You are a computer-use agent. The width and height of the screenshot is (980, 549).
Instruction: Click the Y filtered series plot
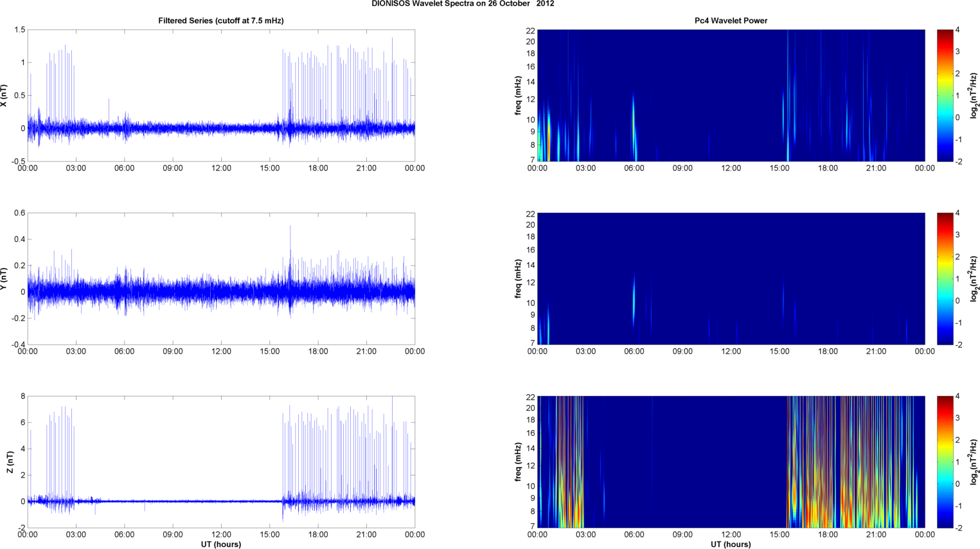[221, 278]
